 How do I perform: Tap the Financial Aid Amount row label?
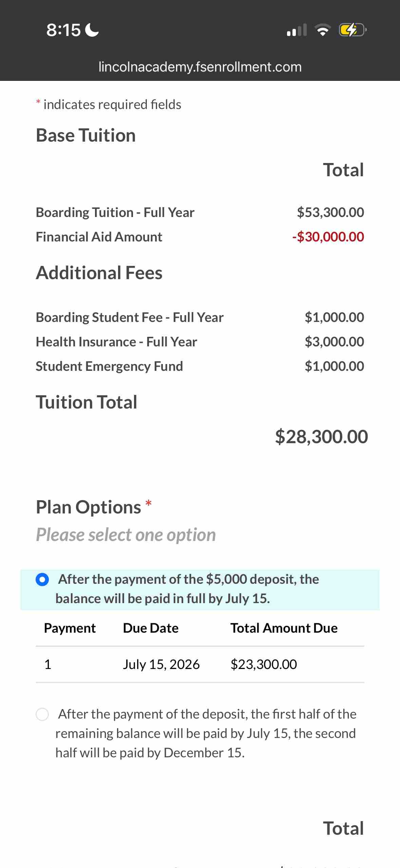coord(99,237)
